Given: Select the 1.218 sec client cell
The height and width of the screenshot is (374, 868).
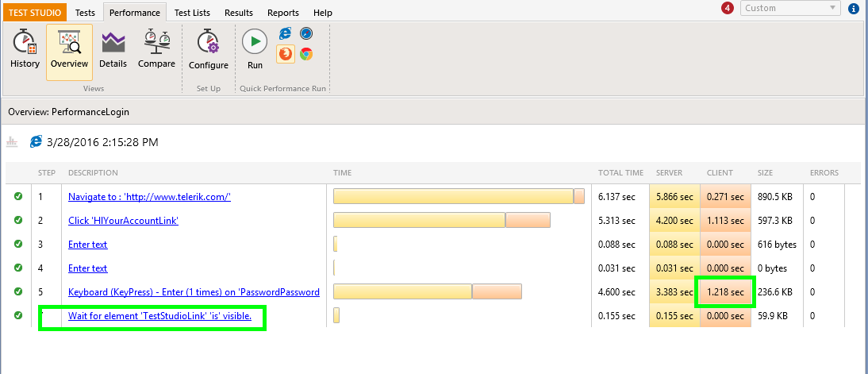Looking at the screenshot, I should [x=725, y=292].
